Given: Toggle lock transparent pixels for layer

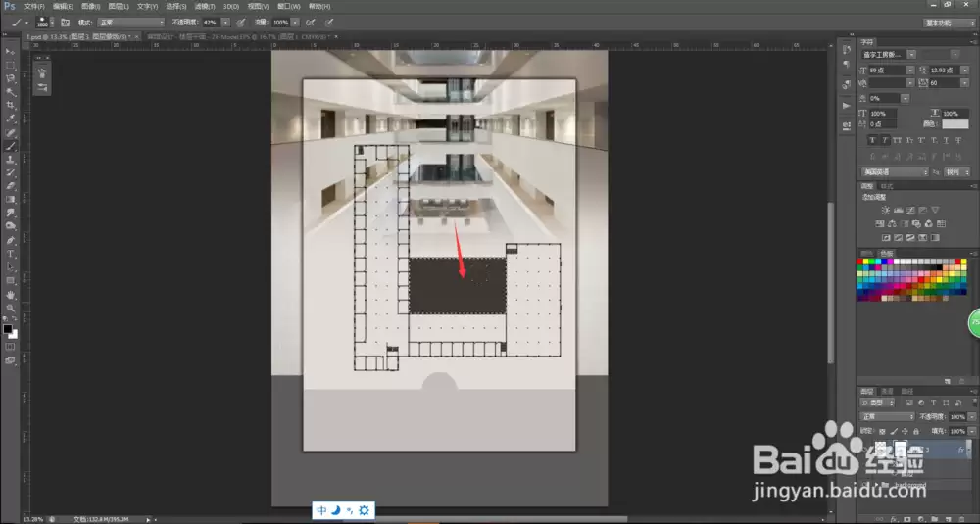Looking at the screenshot, I should coord(882,431).
